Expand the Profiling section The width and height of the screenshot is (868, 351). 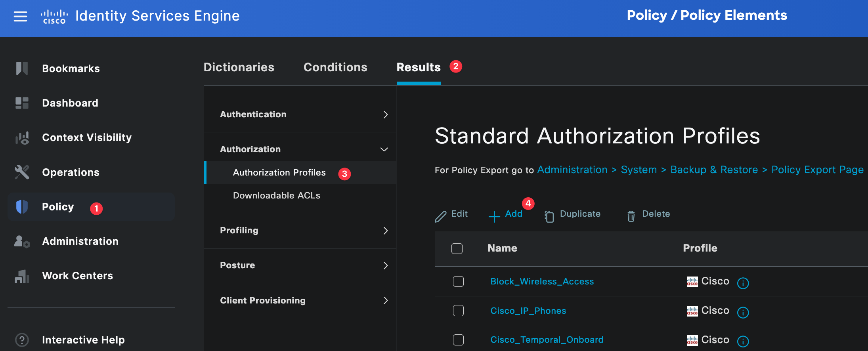(x=385, y=231)
